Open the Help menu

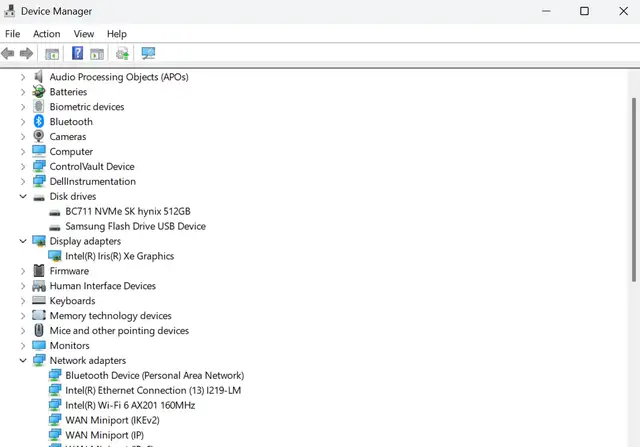click(x=117, y=34)
